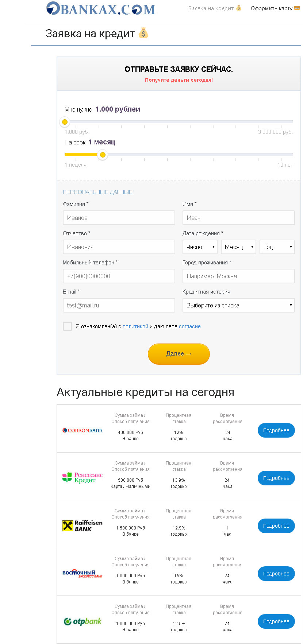Click the Фамилия input field
The height and width of the screenshot is (644, 303).
click(x=119, y=218)
